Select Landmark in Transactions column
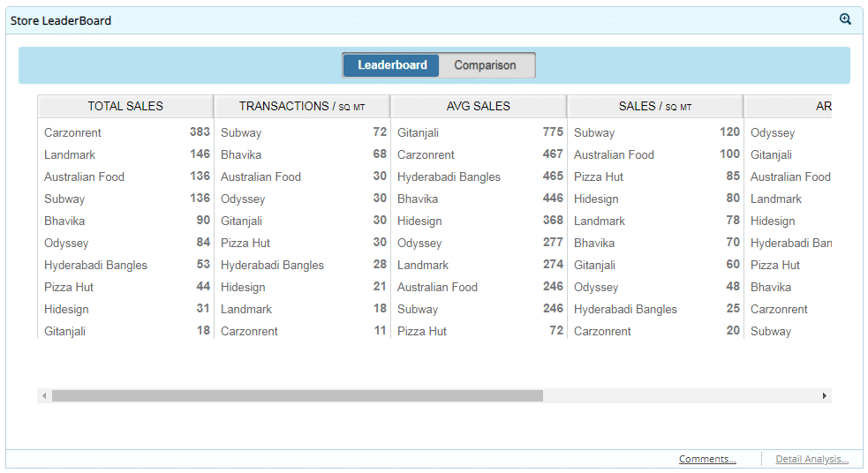 pyautogui.click(x=246, y=310)
